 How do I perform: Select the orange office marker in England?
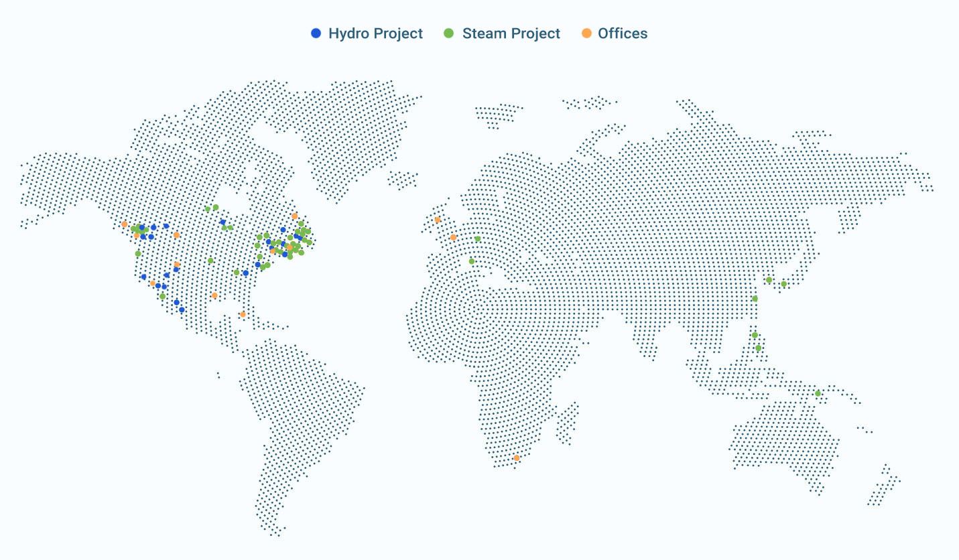point(453,237)
